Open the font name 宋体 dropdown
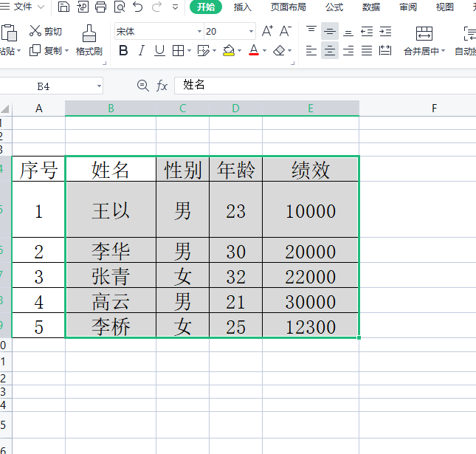476x454 pixels. click(x=199, y=31)
